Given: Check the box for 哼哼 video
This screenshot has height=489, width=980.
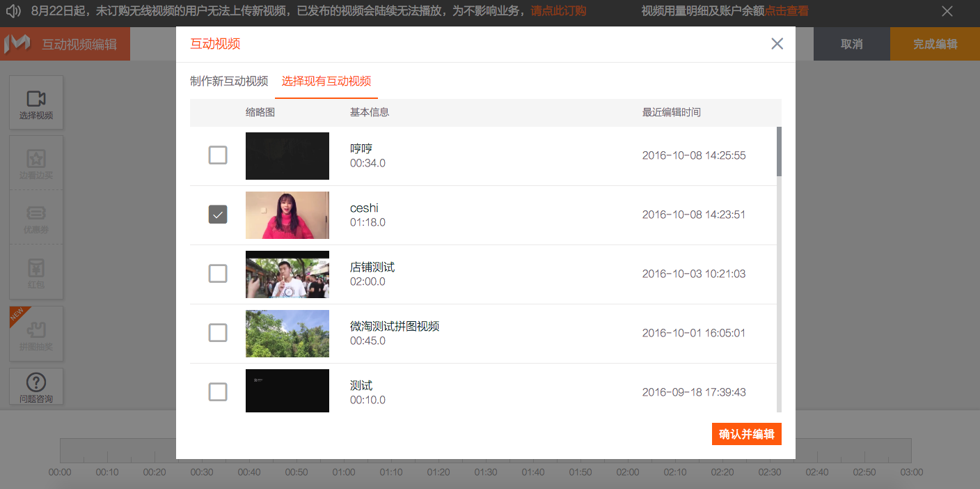Looking at the screenshot, I should [x=218, y=155].
